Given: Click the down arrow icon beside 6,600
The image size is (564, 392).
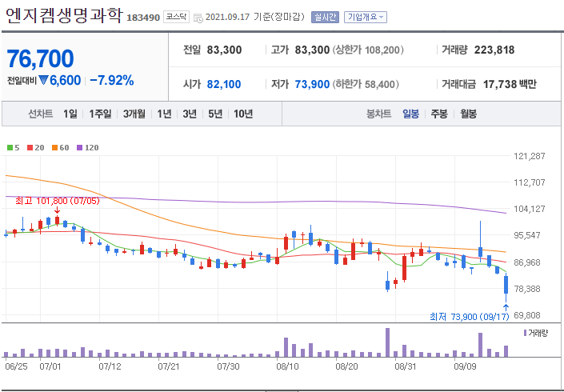Looking at the screenshot, I should 43,80.
